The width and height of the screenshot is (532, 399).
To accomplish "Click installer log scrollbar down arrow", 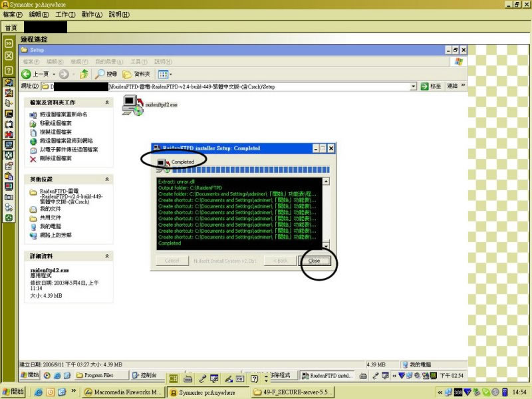I will (x=326, y=246).
